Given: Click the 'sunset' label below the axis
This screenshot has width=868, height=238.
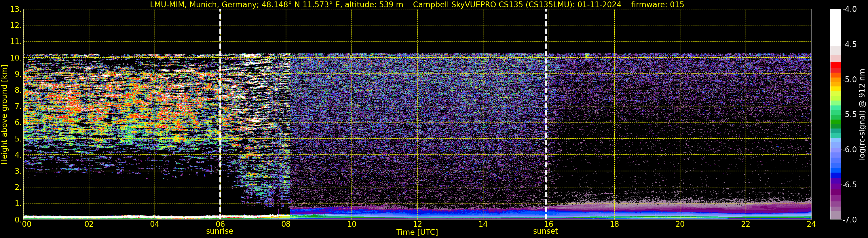Looking at the screenshot, I should (546, 231).
